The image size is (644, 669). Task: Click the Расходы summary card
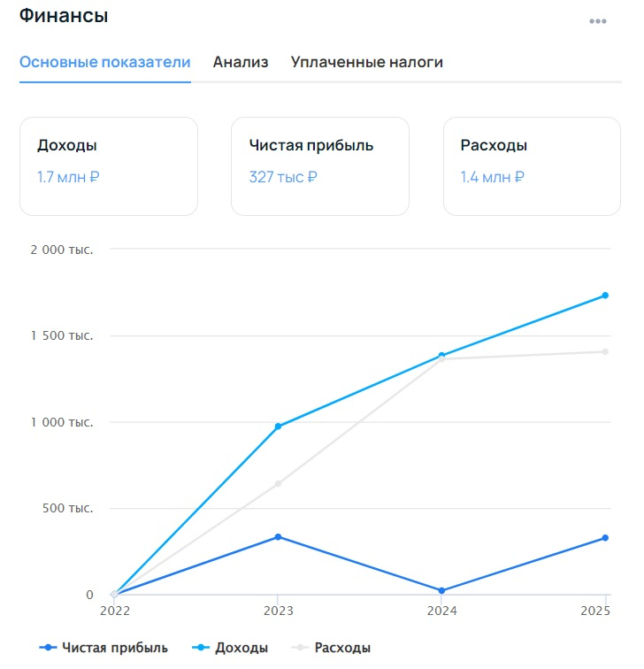coord(532,166)
